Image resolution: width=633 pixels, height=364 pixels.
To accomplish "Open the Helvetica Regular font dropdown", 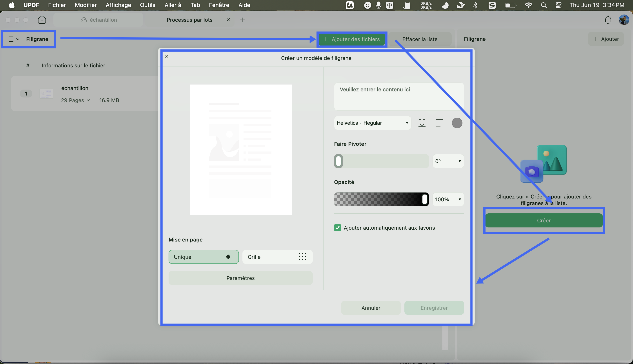I will click(373, 123).
